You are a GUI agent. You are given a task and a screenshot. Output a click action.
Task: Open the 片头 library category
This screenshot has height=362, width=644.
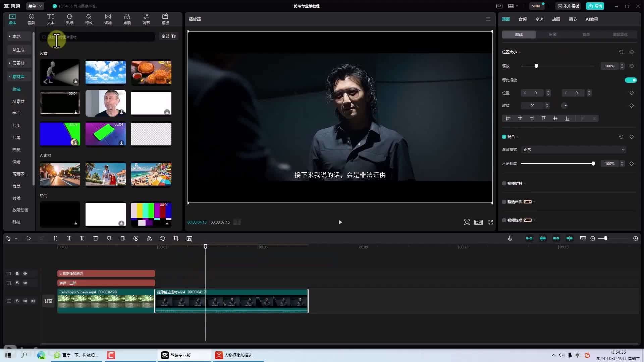pyautogui.click(x=16, y=125)
